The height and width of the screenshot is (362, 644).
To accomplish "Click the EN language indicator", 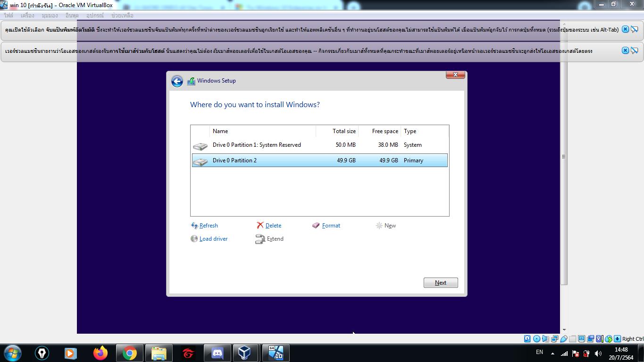I will tap(539, 352).
